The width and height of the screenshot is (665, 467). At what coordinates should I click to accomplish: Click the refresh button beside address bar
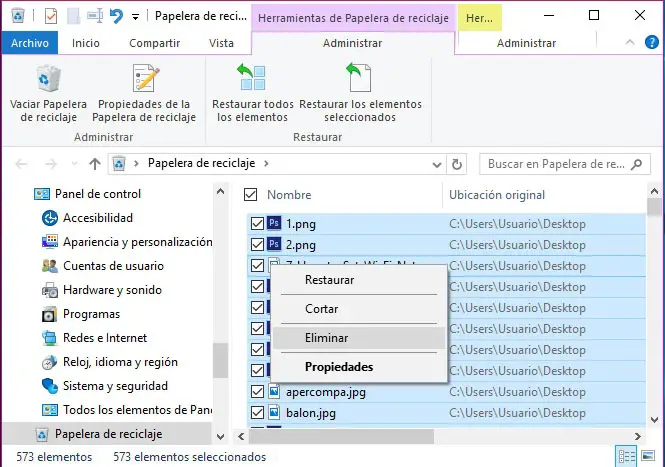458,164
